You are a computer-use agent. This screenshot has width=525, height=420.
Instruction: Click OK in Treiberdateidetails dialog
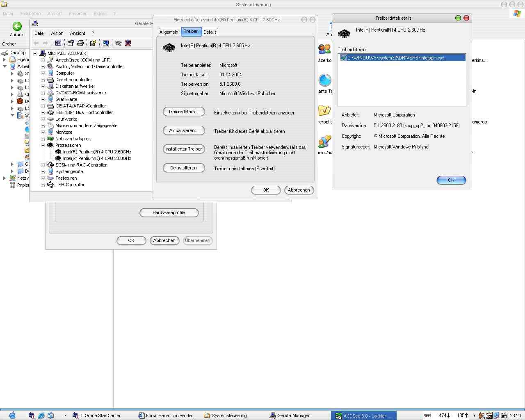(x=451, y=180)
